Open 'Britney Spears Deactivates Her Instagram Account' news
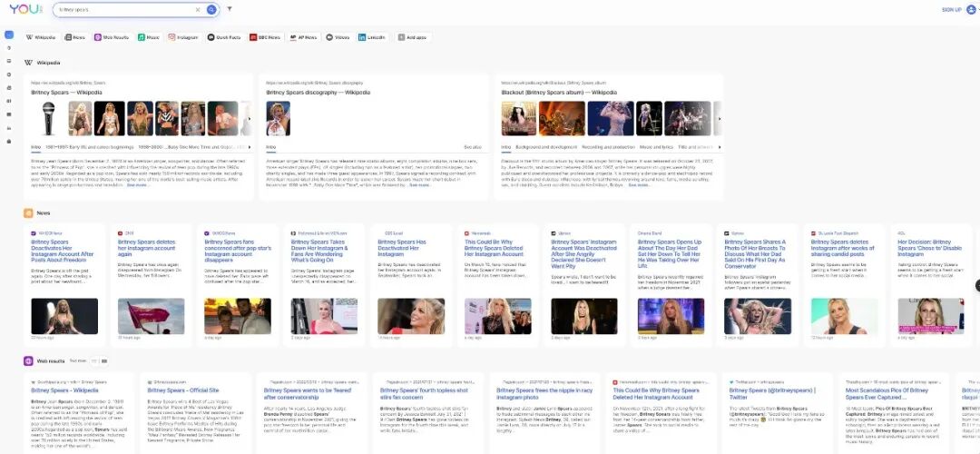This screenshot has height=454, width=980. pos(64,252)
